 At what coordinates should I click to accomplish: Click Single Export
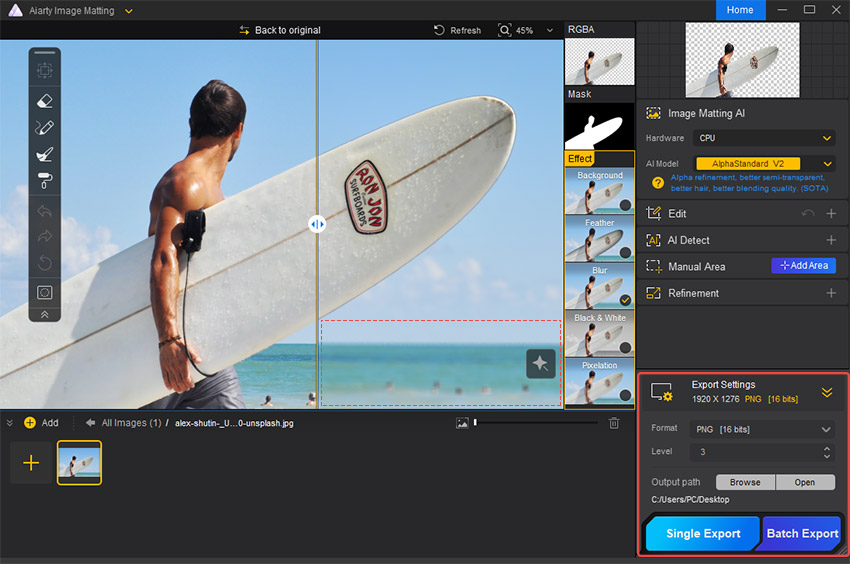[703, 534]
